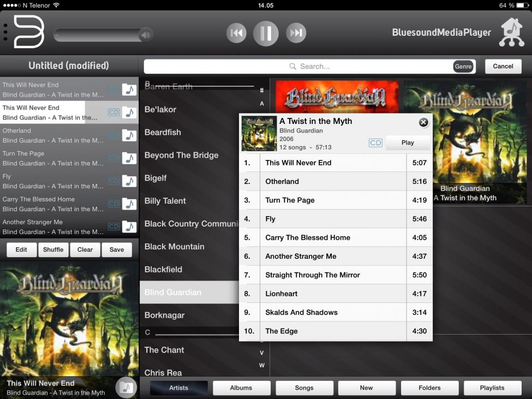532x399 pixels.
Task: Open the red Blind Guardian album cover
Action: [x=337, y=97]
